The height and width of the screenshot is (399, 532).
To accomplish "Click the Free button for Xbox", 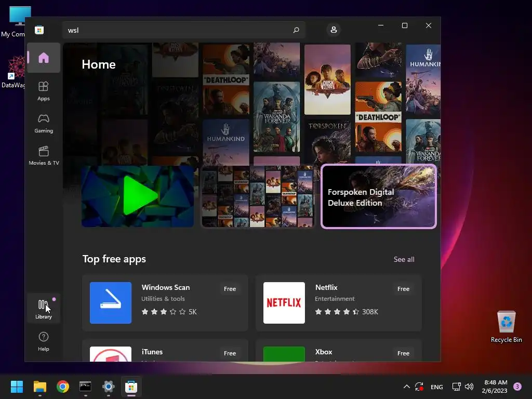I will pos(403,353).
